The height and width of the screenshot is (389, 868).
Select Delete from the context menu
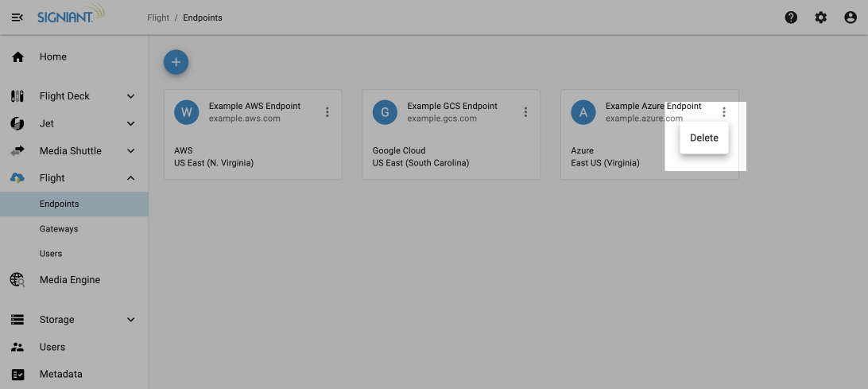pos(703,138)
